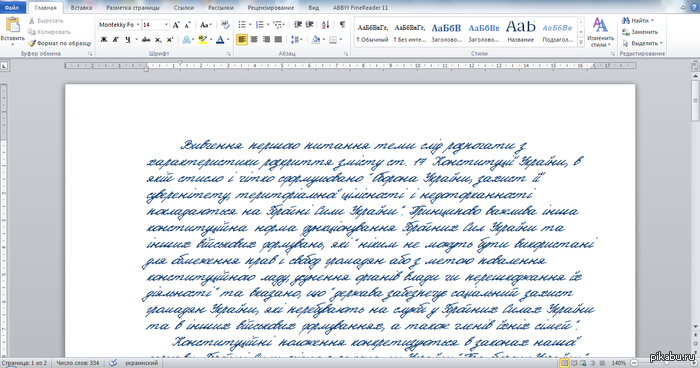Apply paragraph shading with paint bucket
Image resolution: width=700 pixels, height=368 pixels.
coord(316,40)
